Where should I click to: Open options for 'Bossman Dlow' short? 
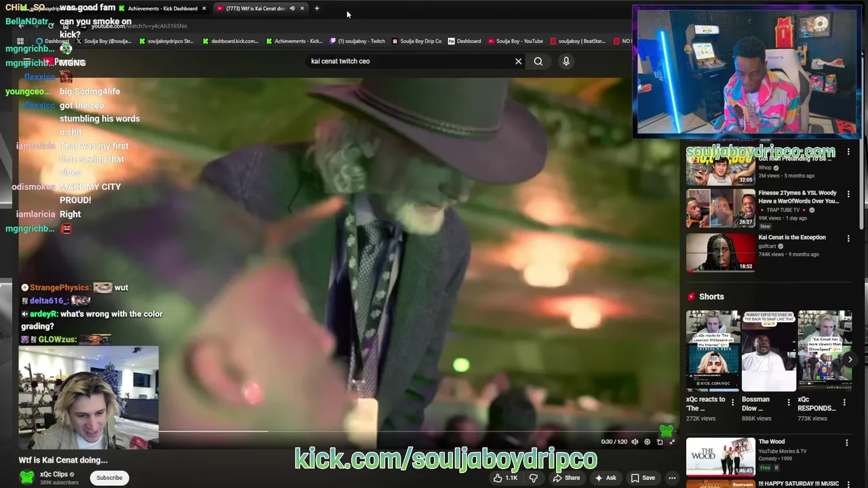coord(789,403)
